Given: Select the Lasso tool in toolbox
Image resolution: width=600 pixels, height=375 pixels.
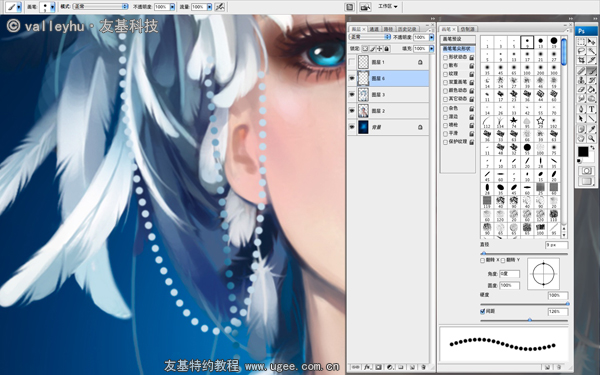Looking at the screenshot, I should (581, 51).
